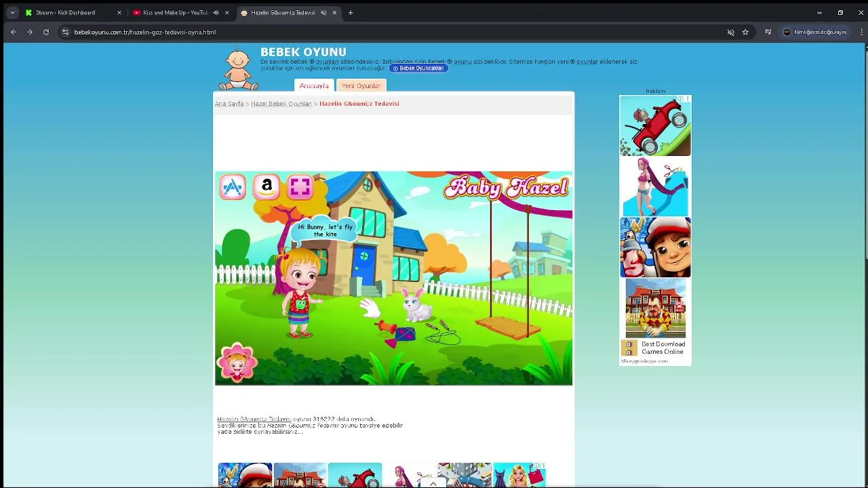
Task: Open the Subway Surfers ad thumbnail
Action: pos(655,247)
